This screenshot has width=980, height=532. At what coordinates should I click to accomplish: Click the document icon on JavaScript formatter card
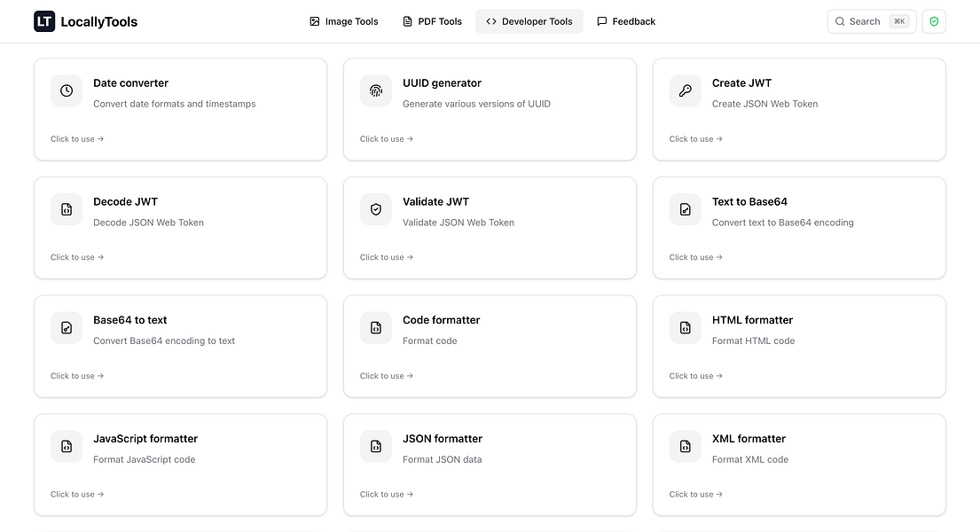pyautogui.click(x=67, y=446)
